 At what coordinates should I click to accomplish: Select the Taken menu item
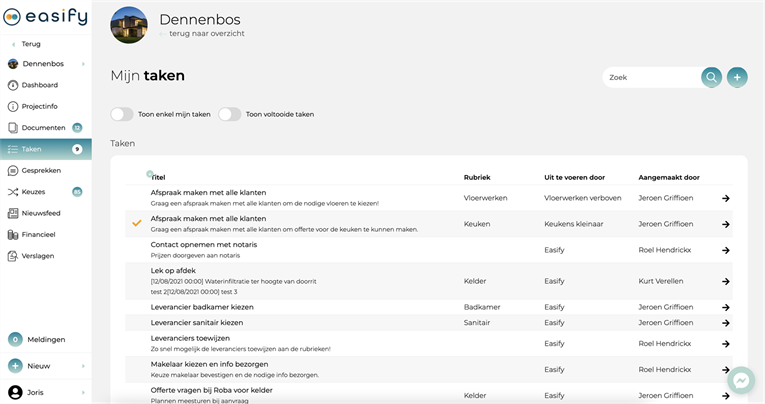[46, 149]
